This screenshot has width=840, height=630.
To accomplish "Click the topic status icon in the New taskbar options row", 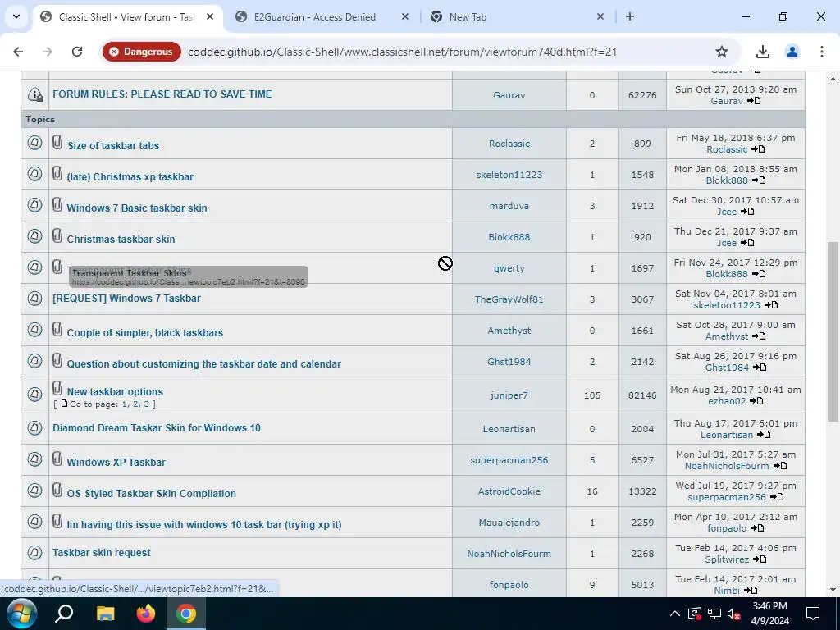I will (34, 395).
